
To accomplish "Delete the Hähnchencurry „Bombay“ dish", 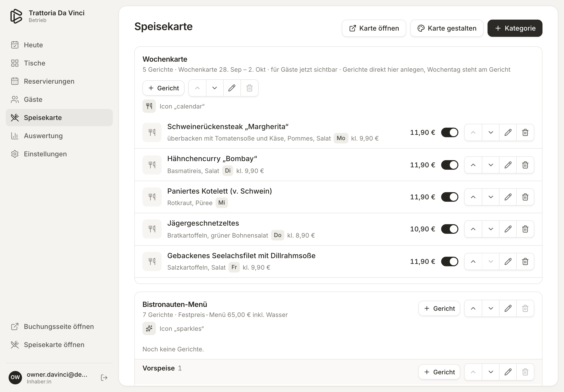I will (x=525, y=165).
